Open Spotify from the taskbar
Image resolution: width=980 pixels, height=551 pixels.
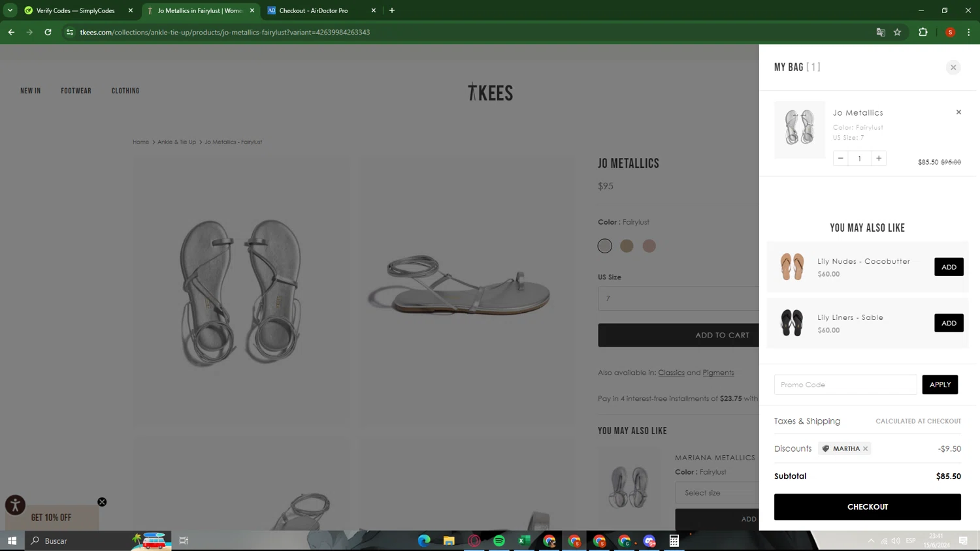pyautogui.click(x=499, y=541)
